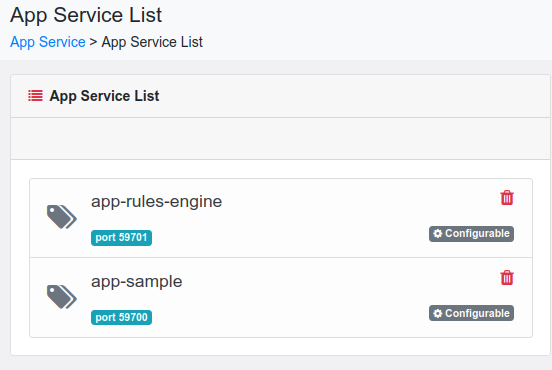Delete the app-rules-engine service via trash icon

click(507, 198)
